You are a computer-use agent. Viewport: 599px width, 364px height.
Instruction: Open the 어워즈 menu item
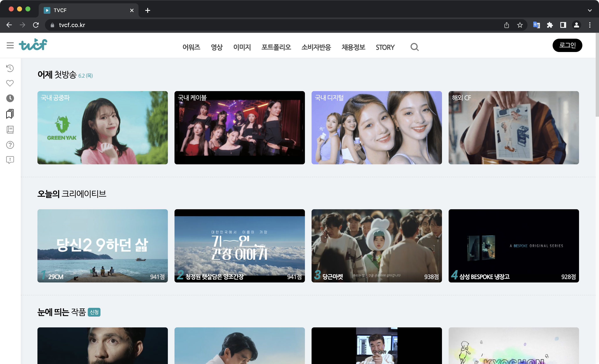[x=191, y=47]
